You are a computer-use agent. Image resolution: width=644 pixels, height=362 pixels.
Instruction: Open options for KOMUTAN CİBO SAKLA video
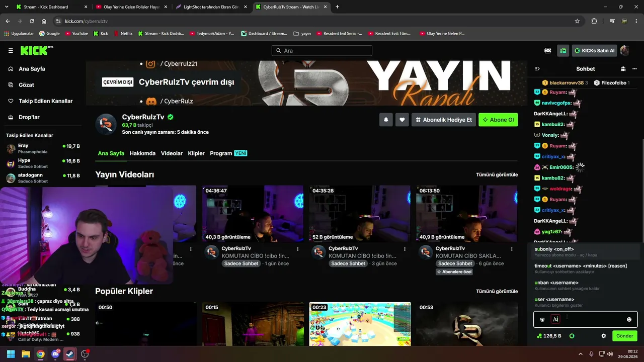click(x=512, y=249)
